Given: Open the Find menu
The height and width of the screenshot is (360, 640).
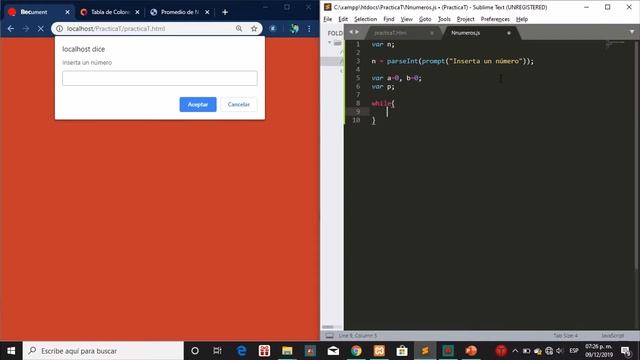Looking at the screenshot, I should coord(389,19).
